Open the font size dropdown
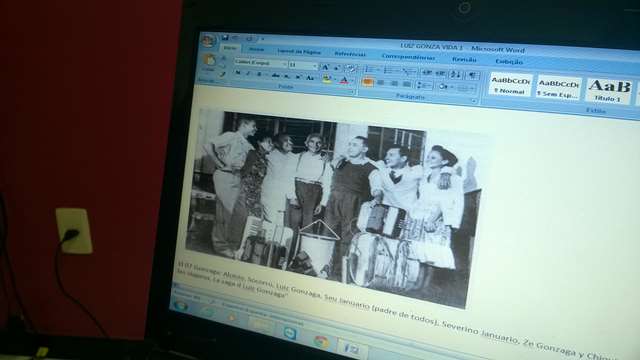Viewport: 640px width, 360px height. [303, 65]
